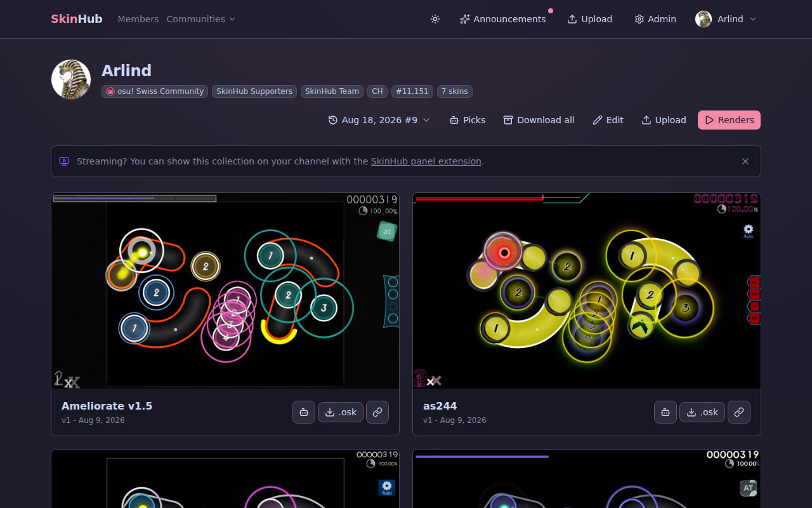Click the robot icon for as244
Image resolution: width=812 pixels, height=508 pixels.
(665, 412)
